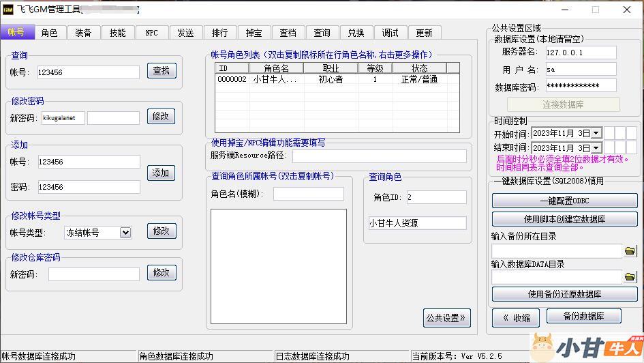Go to the 装备 tab

[83, 33]
